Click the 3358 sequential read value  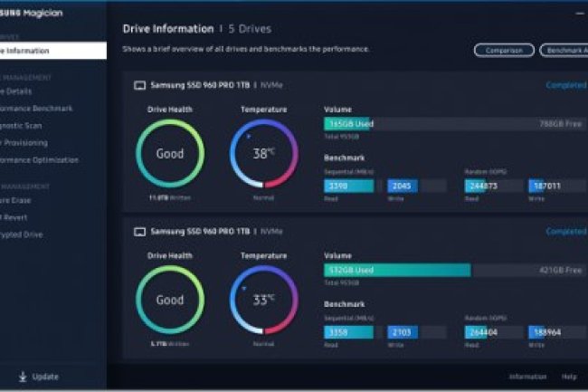(338, 332)
